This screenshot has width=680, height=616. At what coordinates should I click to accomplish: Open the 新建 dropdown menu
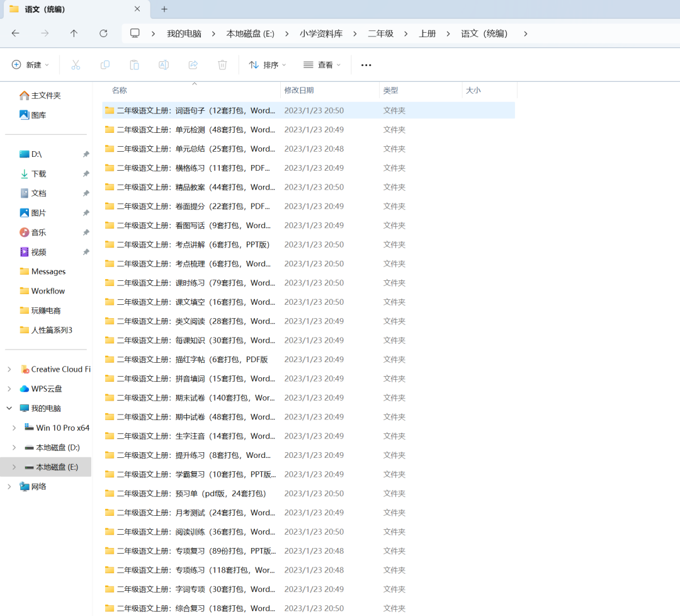coord(30,65)
